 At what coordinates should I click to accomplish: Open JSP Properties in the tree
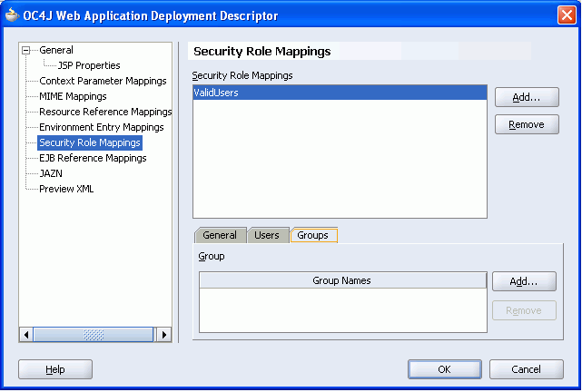click(89, 65)
